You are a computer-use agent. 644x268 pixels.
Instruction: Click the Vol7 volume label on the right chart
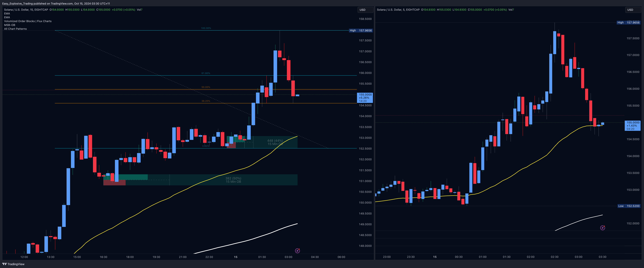[511, 10]
